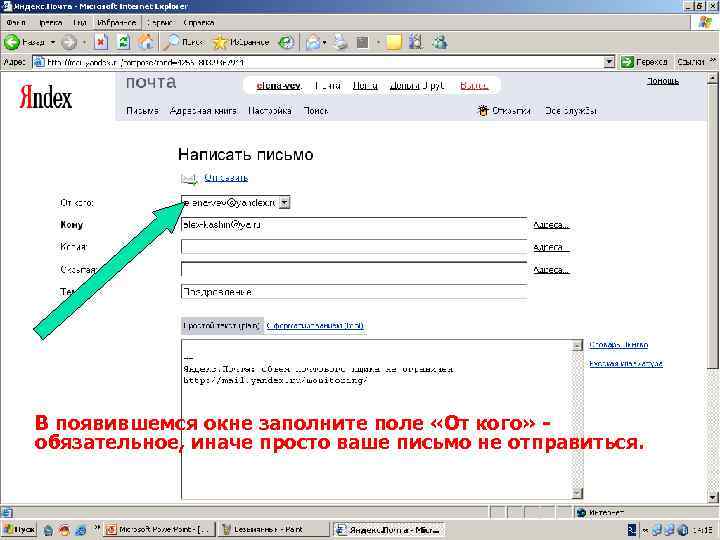Click the Отправить send link
Image resolution: width=720 pixels, height=540 pixels.
click(226, 178)
